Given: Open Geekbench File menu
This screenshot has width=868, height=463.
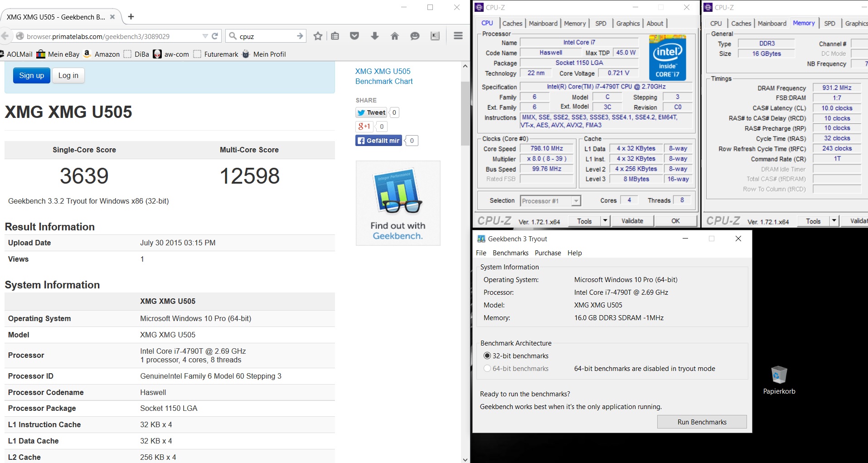Looking at the screenshot, I should [x=481, y=253].
